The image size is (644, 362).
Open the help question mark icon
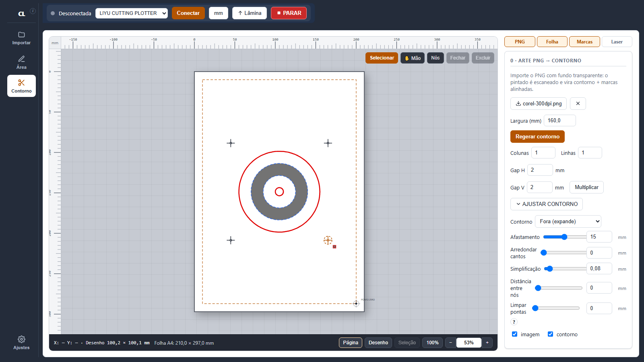(x=514, y=322)
